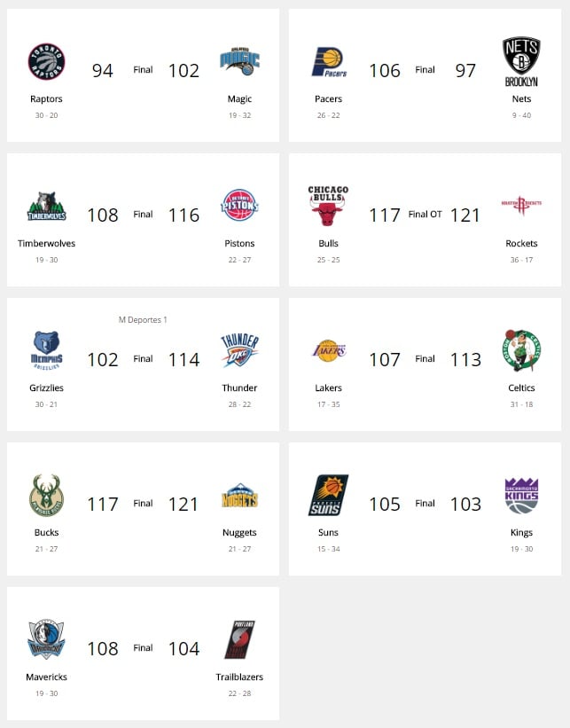The height and width of the screenshot is (728, 570).
Task: Select the Chicago Bulls logo
Action: 328,206
